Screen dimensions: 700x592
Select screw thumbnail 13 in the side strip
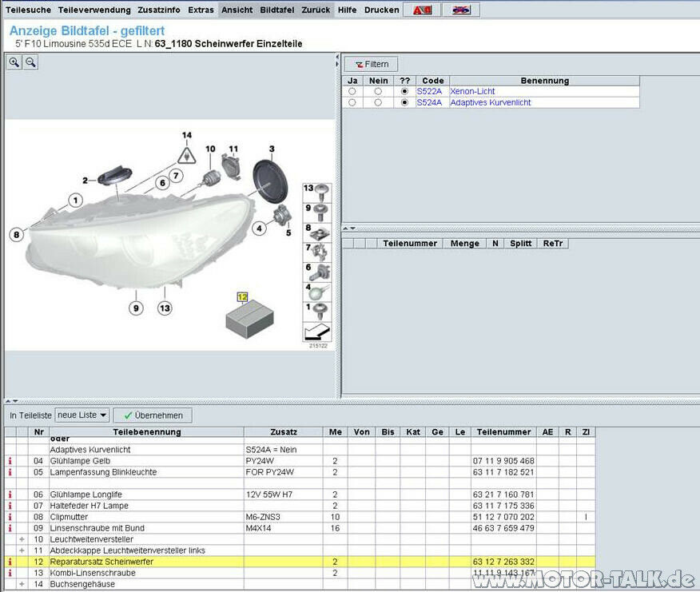point(317,193)
